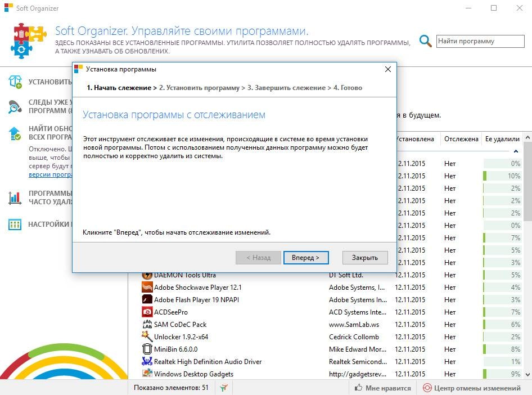
Task: Click step '3. Завершить слежение' in wizard
Action: pos(286,88)
